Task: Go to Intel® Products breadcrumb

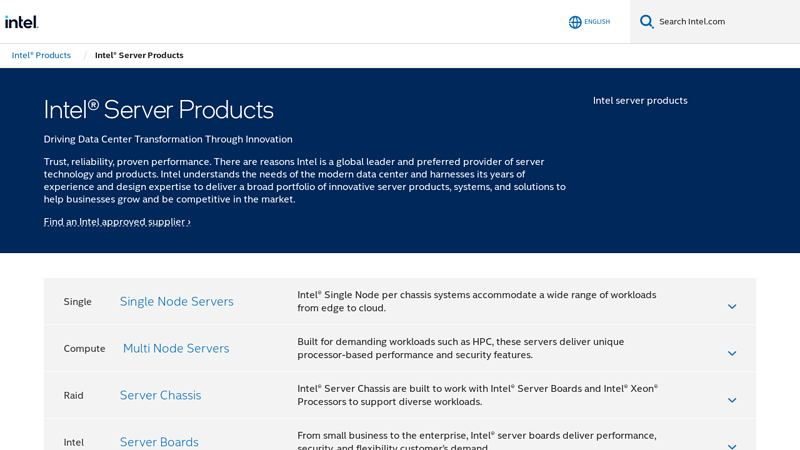Action: tap(41, 55)
